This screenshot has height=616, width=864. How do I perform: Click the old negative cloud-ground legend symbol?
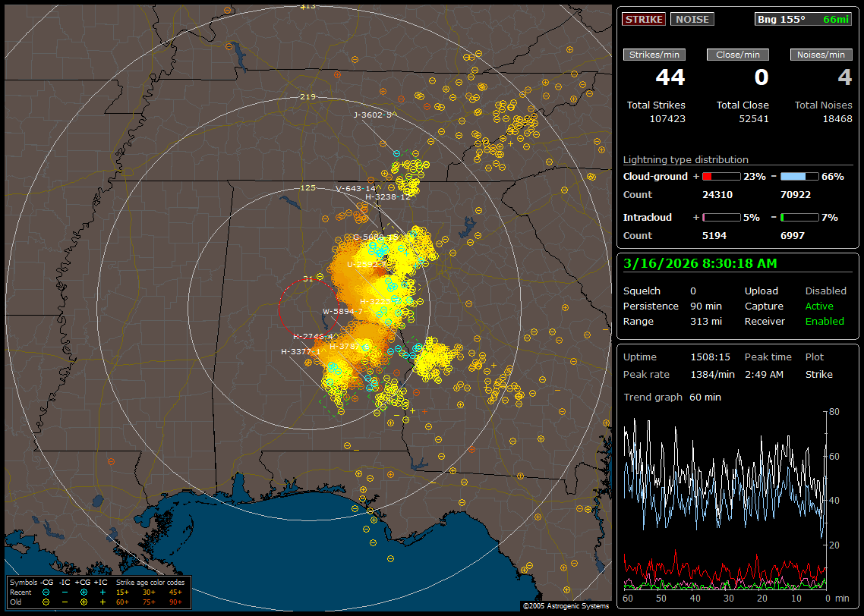click(46, 602)
